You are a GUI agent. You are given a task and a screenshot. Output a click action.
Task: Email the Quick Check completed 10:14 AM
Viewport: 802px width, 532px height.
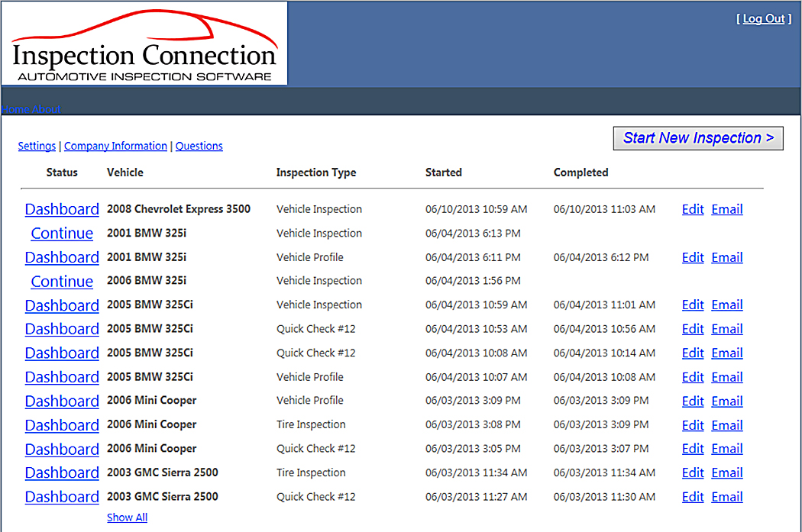(x=727, y=353)
